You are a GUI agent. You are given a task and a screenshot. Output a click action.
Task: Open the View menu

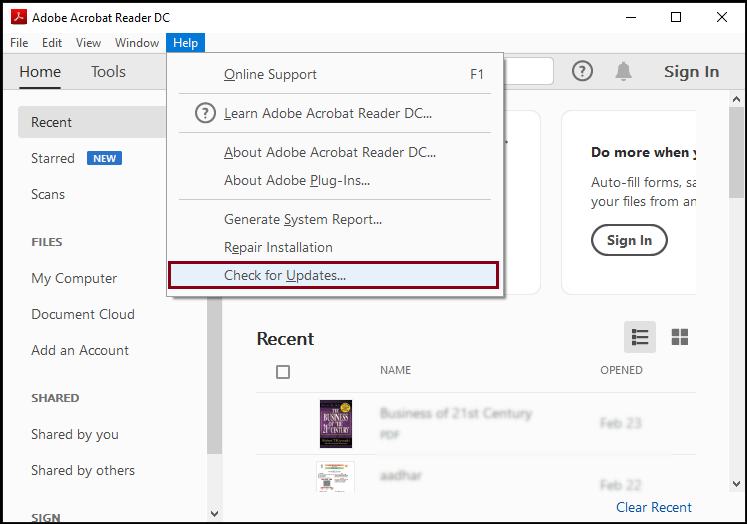pos(89,43)
